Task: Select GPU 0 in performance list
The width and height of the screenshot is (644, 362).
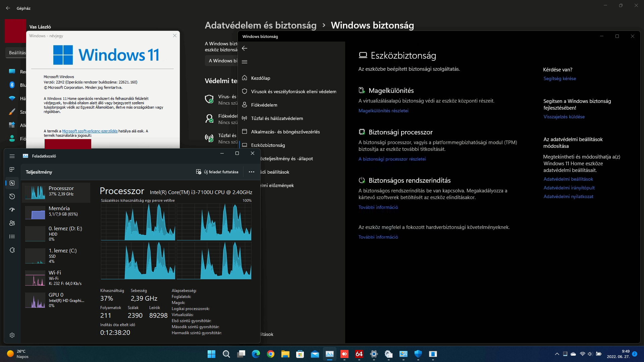Action: click(x=56, y=300)
